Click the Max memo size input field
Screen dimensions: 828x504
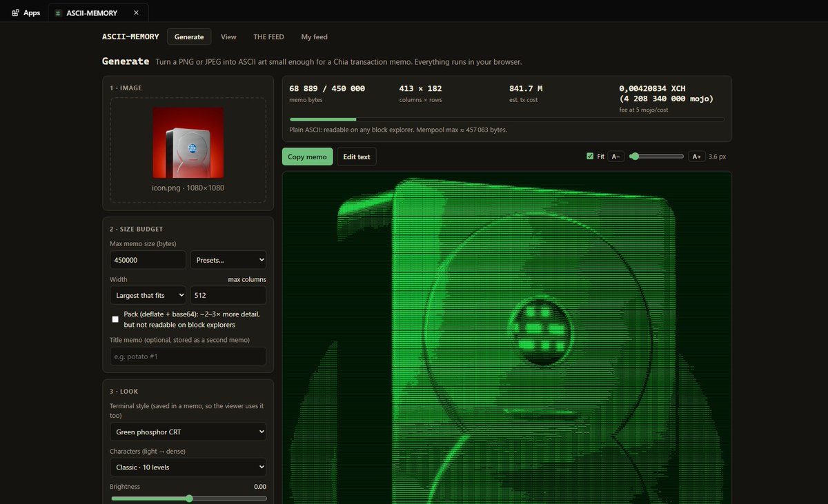coord(148,260)
